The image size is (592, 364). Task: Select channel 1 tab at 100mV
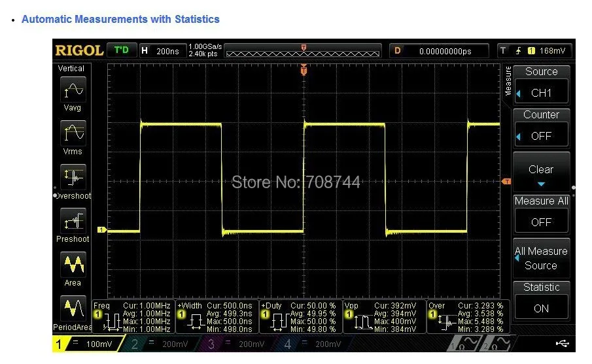click(x=88, y=344)
